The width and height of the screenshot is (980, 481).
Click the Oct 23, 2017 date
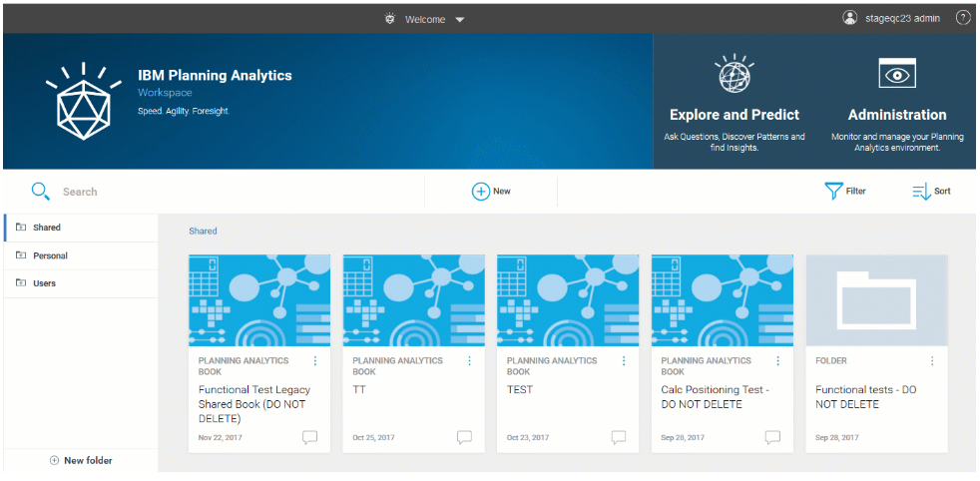(529, 437)
